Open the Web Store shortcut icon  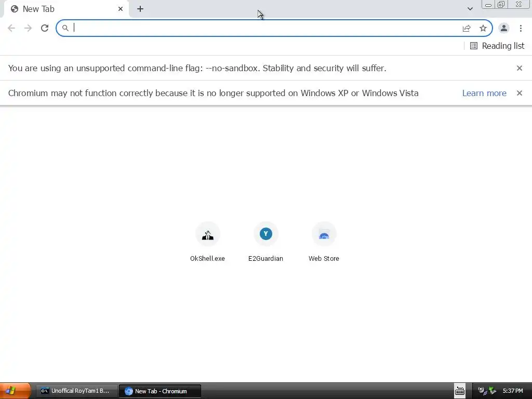324,234
